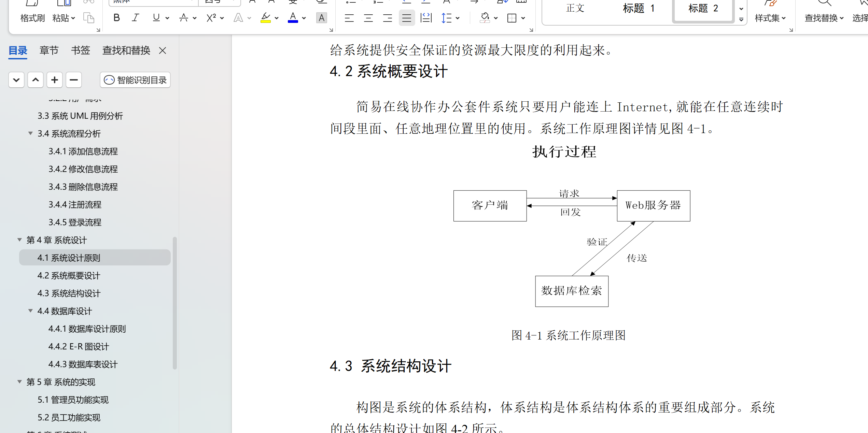Viewport: 868px width, 433px height.
Task: Click the 智能识别目录 button
Action: [135, 80]
